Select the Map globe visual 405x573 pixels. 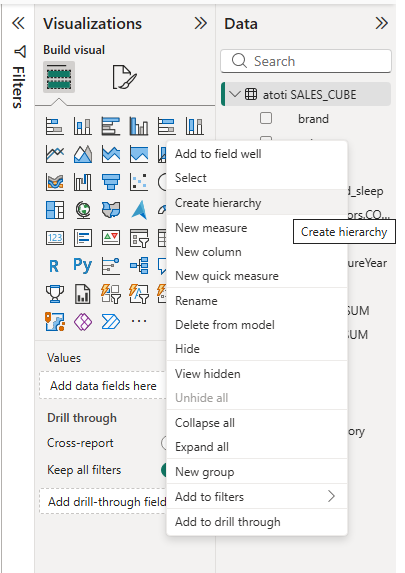pos(83,210)
